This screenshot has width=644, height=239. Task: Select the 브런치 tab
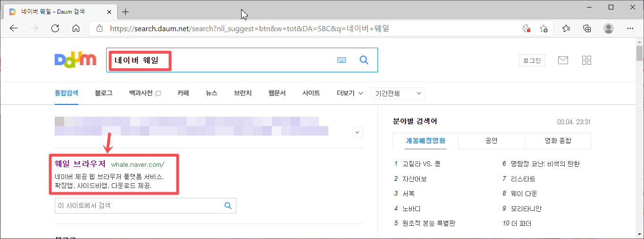coord(243,93)
